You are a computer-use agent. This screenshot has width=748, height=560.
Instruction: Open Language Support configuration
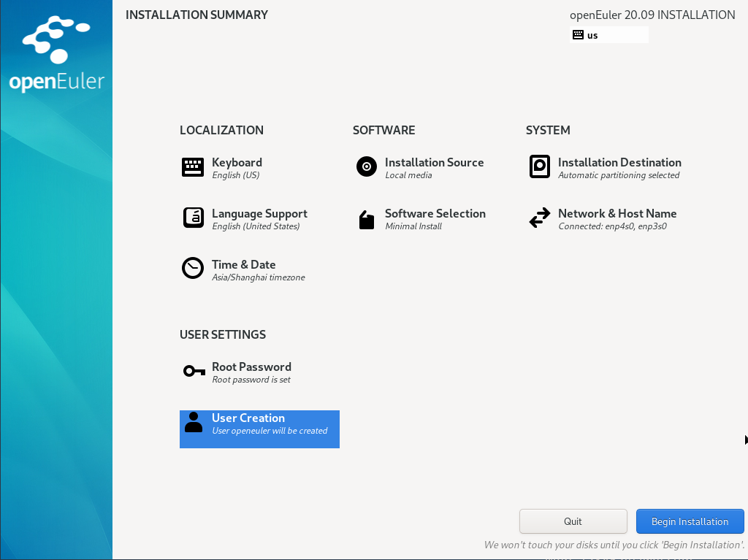pos(259,220)
